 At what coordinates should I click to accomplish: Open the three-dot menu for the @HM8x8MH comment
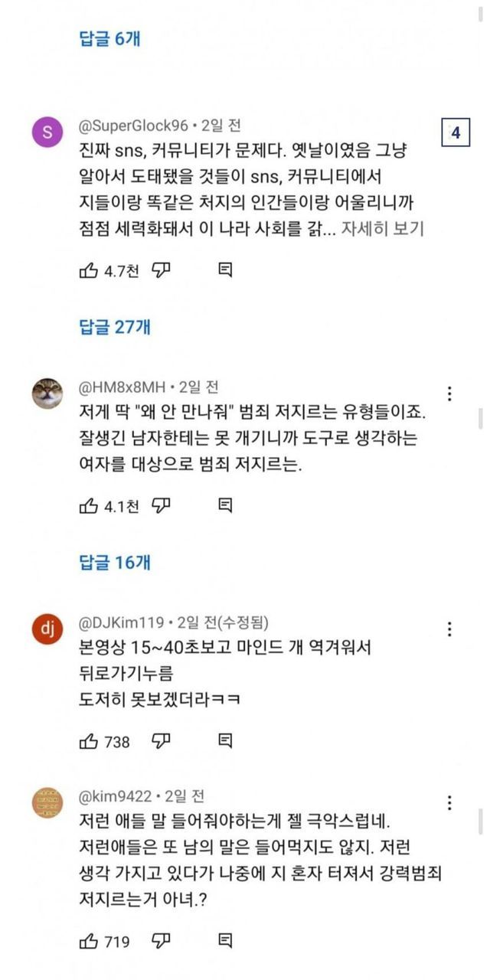(449, 394)
